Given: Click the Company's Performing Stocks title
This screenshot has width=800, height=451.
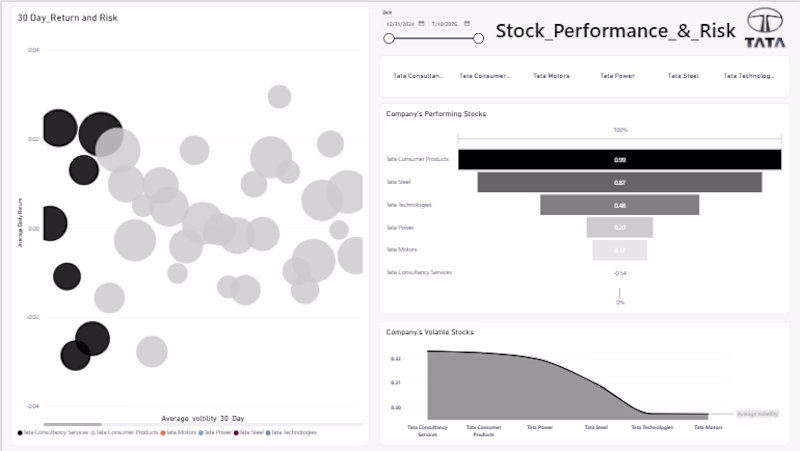Looking at the screenshot, I should (436, 114).
